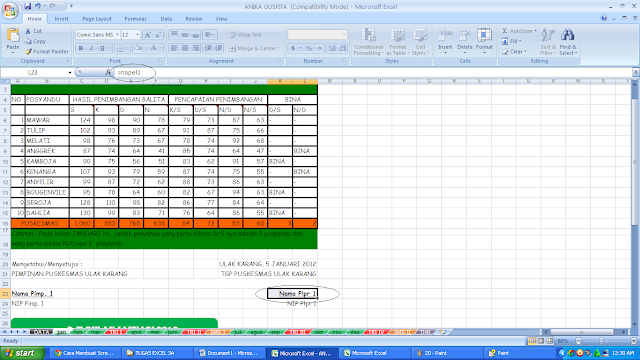Copy the selected cell
The width and height of the screenshot is (640, 360).
pyautogui.click(x=35, y=41)
